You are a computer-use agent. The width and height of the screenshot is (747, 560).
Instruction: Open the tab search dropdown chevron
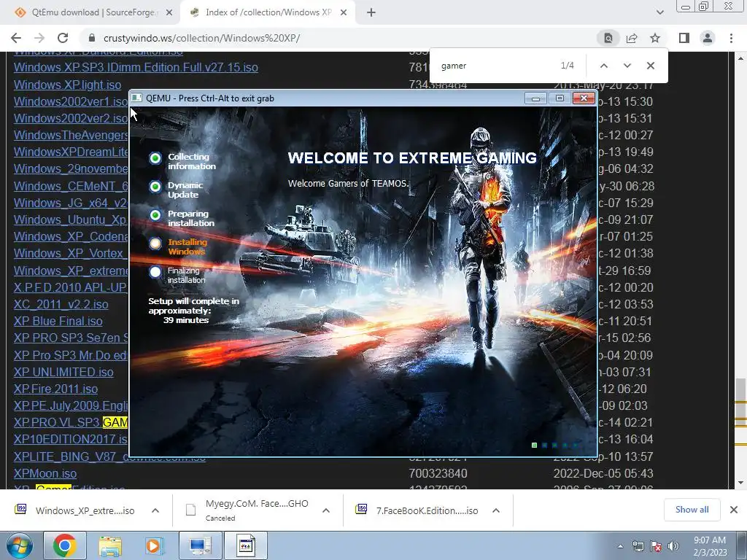click(x=659, y=13)
